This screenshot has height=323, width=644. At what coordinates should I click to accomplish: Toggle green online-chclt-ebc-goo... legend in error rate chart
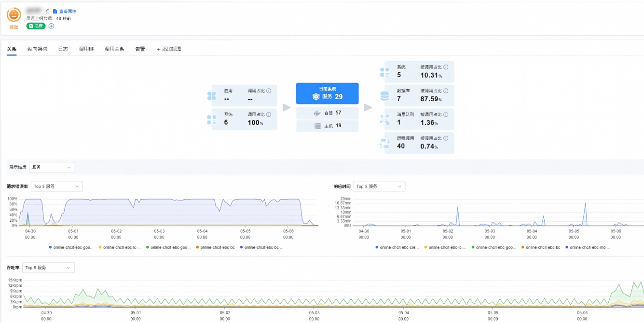[x=168, y=247]
